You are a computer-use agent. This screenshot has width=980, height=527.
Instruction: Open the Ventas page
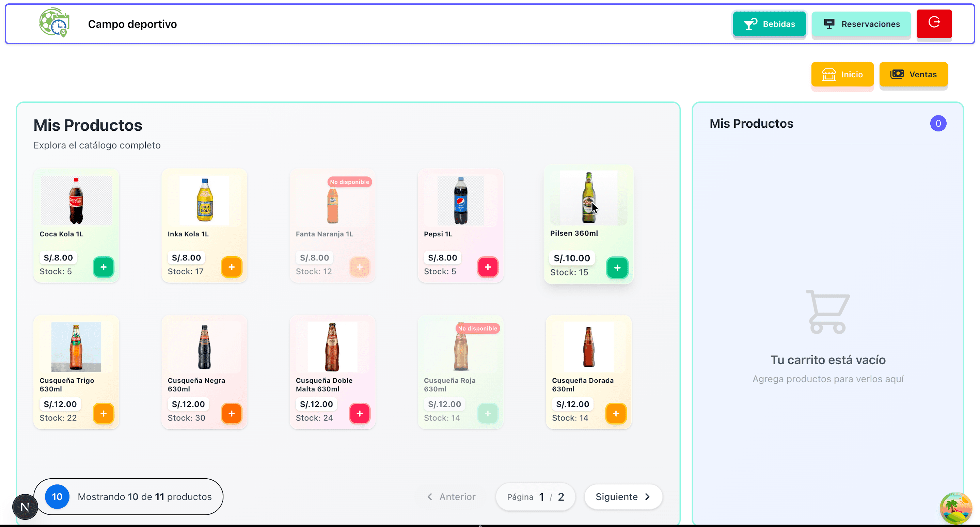pos(913,74)
